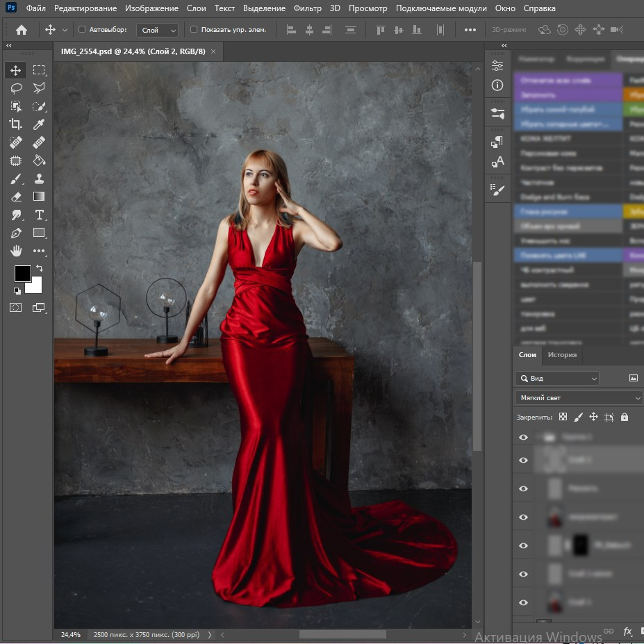This screenshot has height=644, width=644.
Task: Click the Home button in options bar
Action: (x=22, y=30)
